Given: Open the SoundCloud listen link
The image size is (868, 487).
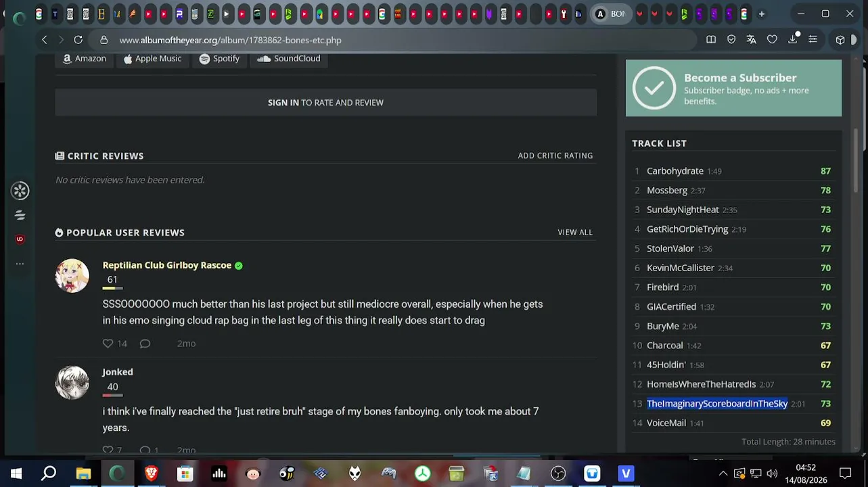Looking at the screenshot, I should tap(289, 59).
